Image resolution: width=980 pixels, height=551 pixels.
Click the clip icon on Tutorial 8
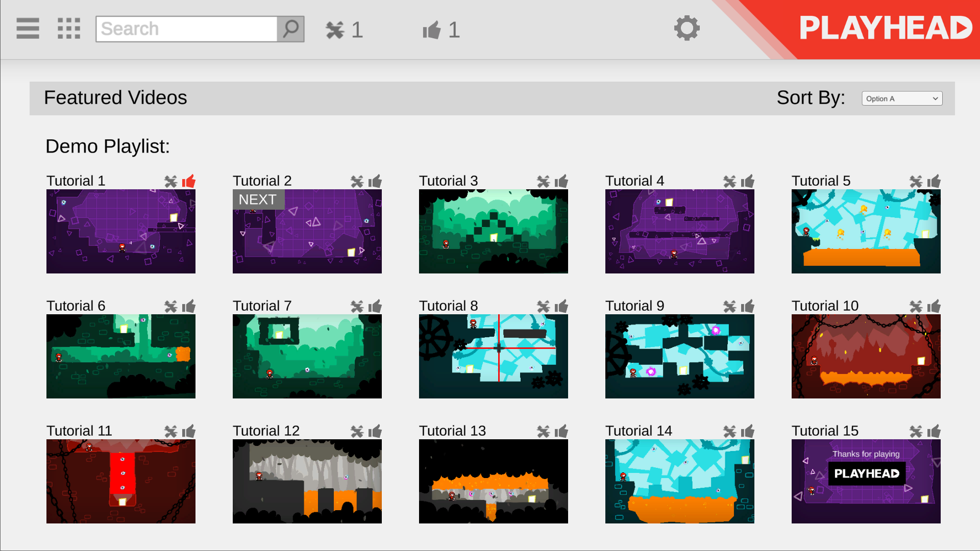(x=543, y=306)
